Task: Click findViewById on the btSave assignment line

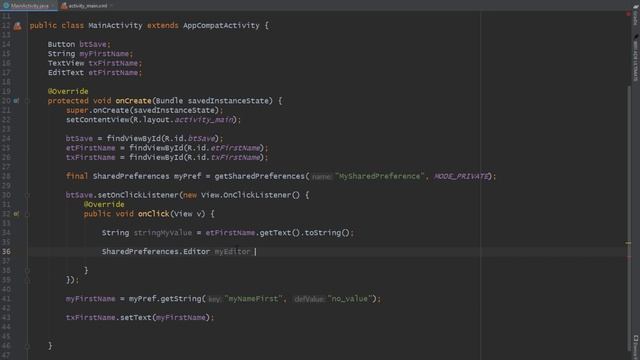Action: tap(133, 138)
